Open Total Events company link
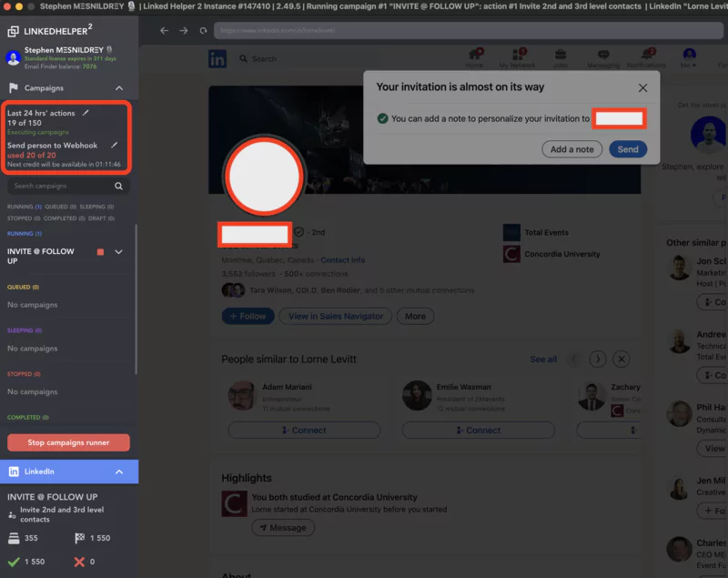This screenshot has width=728, height=578. pos(546,233)
